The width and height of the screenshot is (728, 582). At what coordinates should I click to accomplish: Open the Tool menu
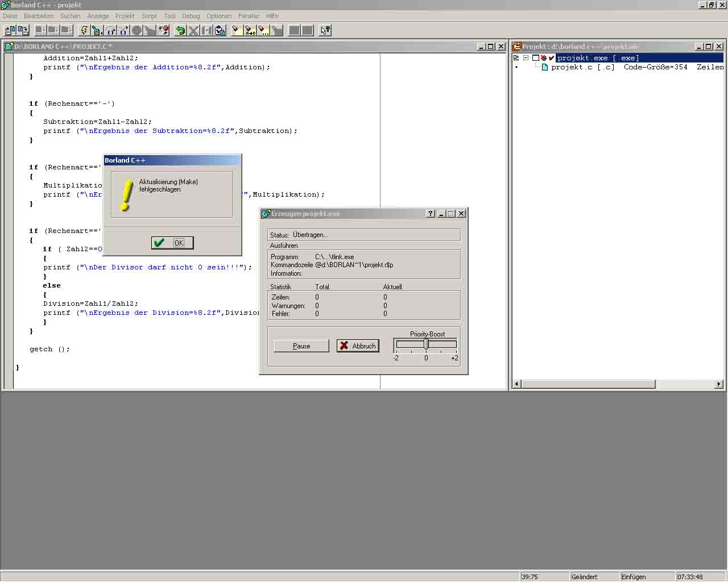pos(169,16)
